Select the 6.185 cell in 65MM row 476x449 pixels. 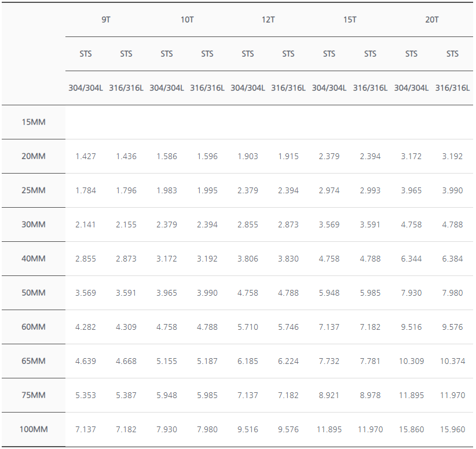(x=248, y=361)
